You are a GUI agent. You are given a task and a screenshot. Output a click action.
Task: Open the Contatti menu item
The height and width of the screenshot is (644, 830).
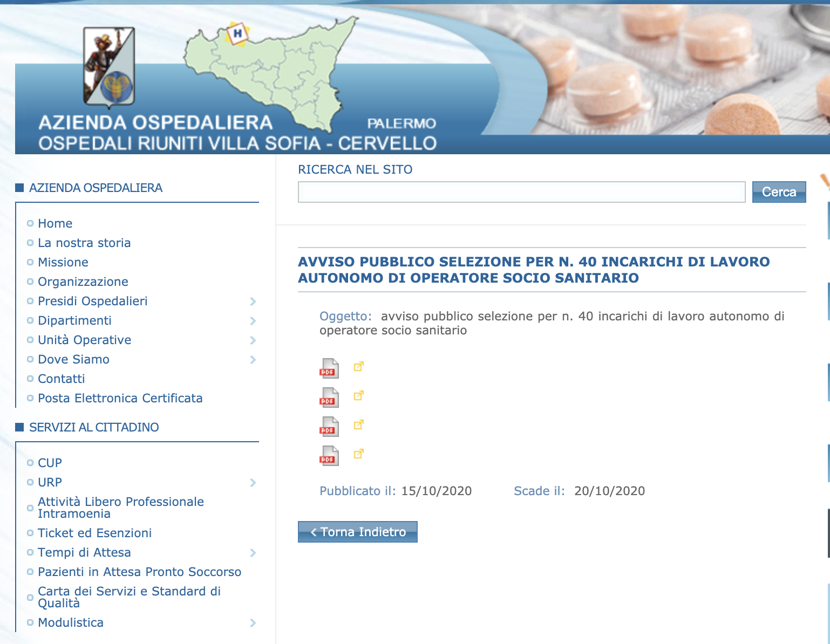[x=62, y=379]
